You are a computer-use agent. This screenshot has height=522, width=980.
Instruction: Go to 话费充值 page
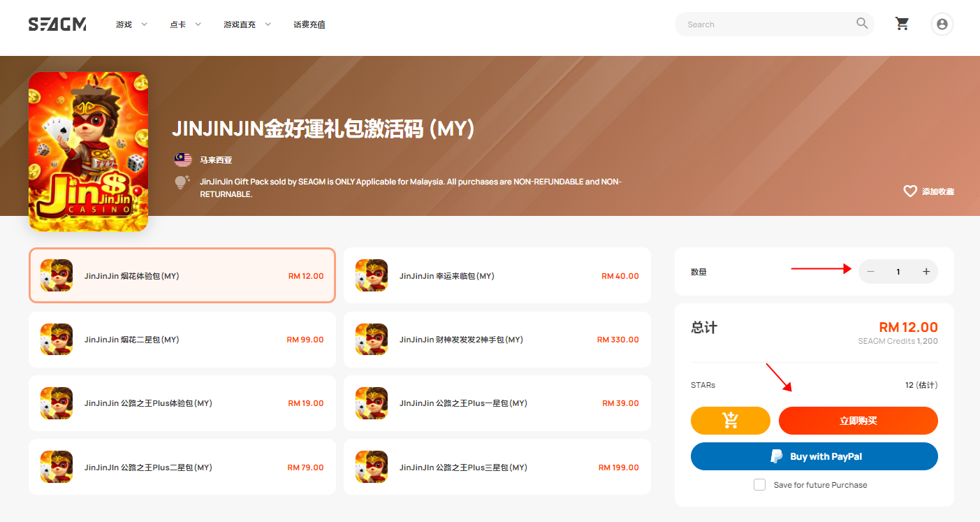(309, 24)
